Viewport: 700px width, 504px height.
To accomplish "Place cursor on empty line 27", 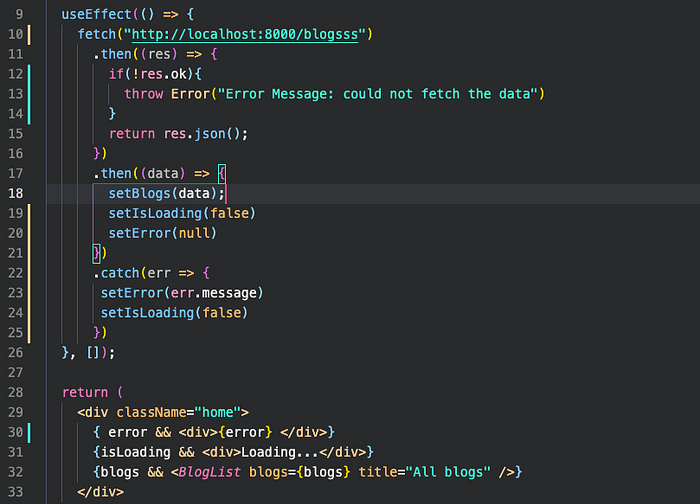I will [x=373, y=373].
